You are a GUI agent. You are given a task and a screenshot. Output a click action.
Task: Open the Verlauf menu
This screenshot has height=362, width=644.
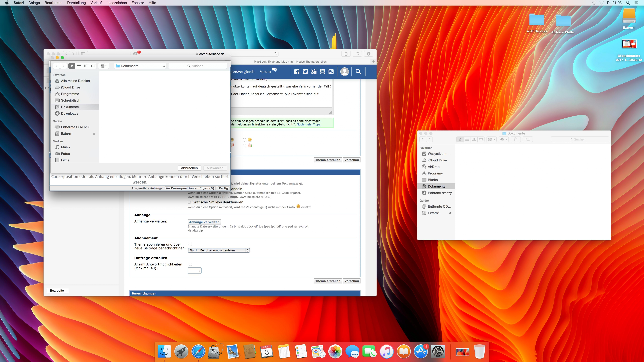[x=96, y=3]
